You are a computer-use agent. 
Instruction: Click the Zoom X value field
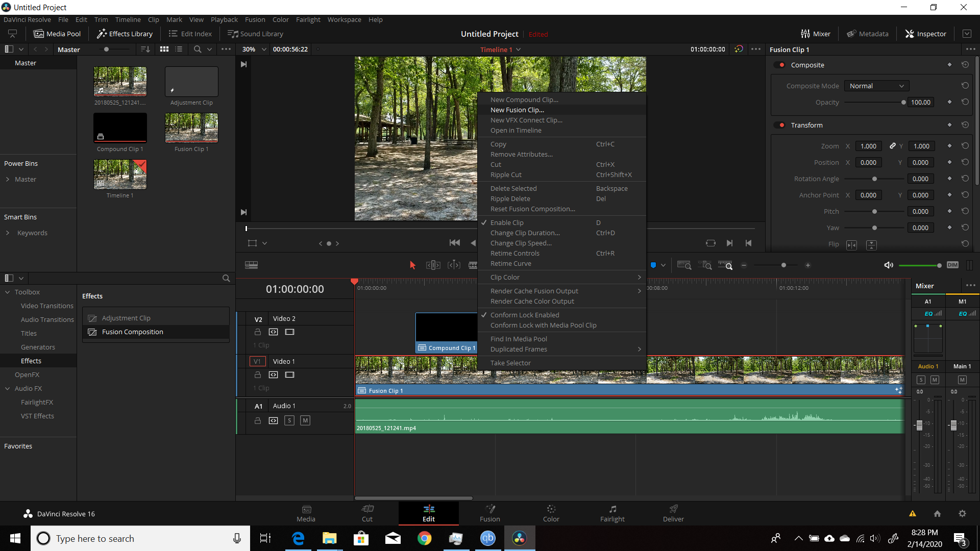coord(869,146)
